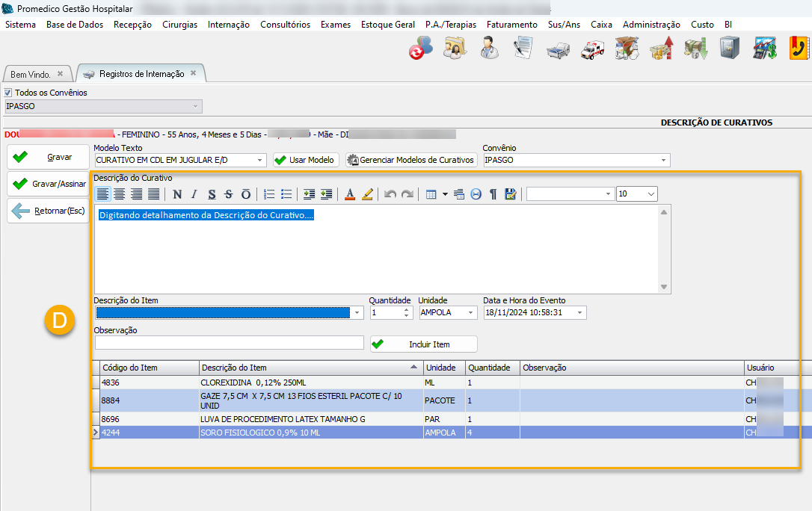812x511 pixels.
Task: Toggle the Todos os Convênios checkbox
Action: tap(9, 93)
